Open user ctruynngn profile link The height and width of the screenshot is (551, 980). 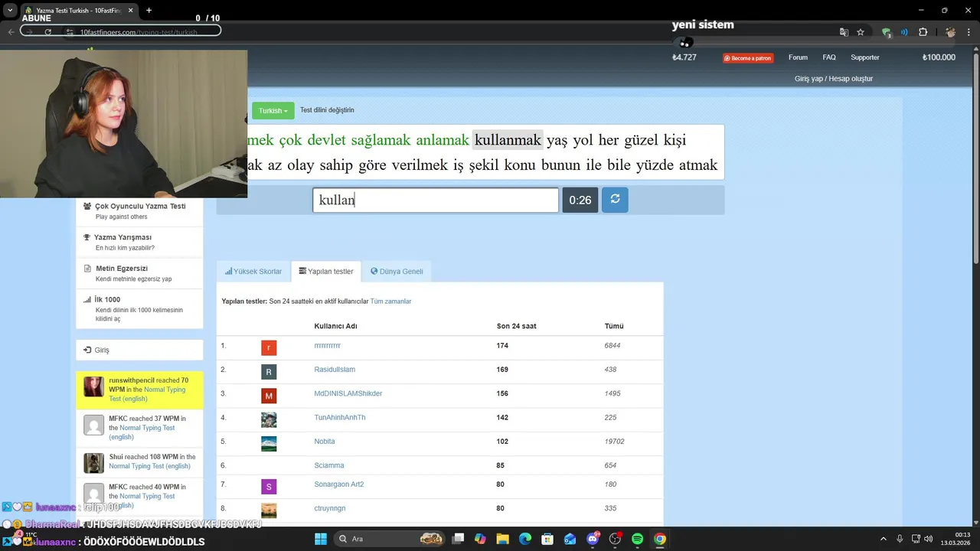coord(330,508)
